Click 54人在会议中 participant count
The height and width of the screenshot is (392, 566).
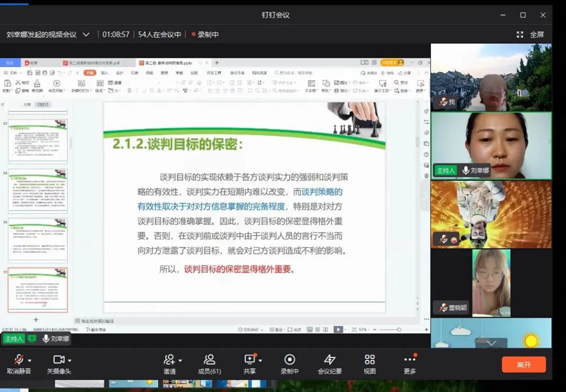point(159,35)
